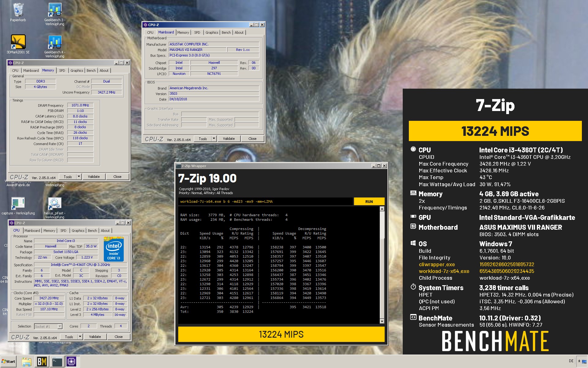
Task: Click the System Timers clock icon
Action: (413, 287)
